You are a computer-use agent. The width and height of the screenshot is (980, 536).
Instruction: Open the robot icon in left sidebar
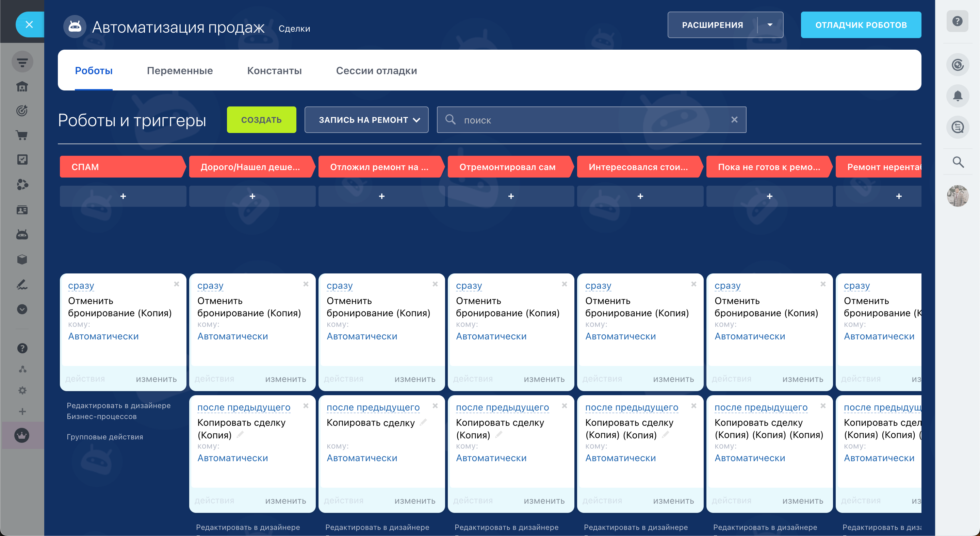[x=22, y=235]
